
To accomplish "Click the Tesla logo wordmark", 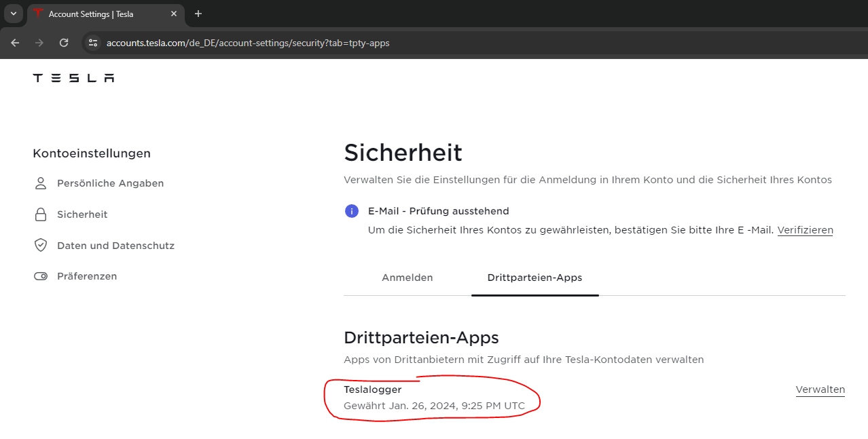I will point(73,78).
